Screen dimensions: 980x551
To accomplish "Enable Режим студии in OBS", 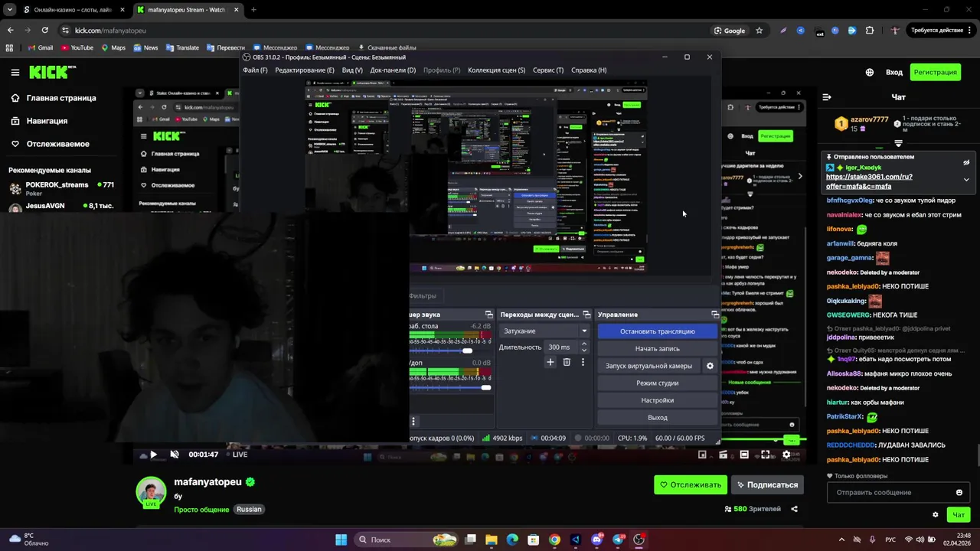I will (657, 383).
